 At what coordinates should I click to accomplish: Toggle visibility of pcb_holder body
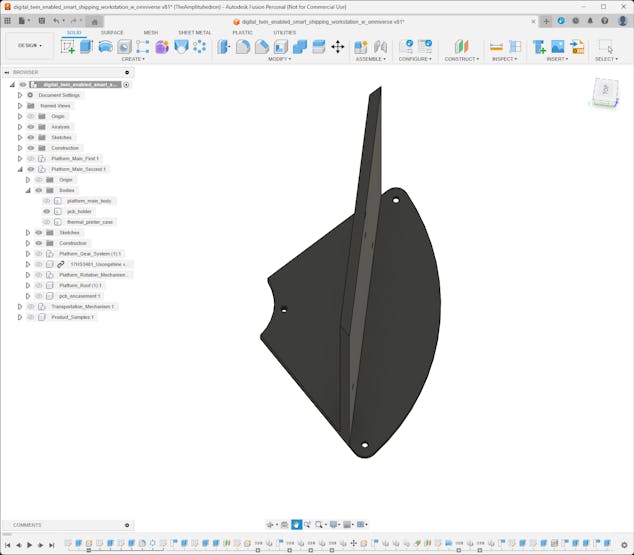(x=46, y=211)
